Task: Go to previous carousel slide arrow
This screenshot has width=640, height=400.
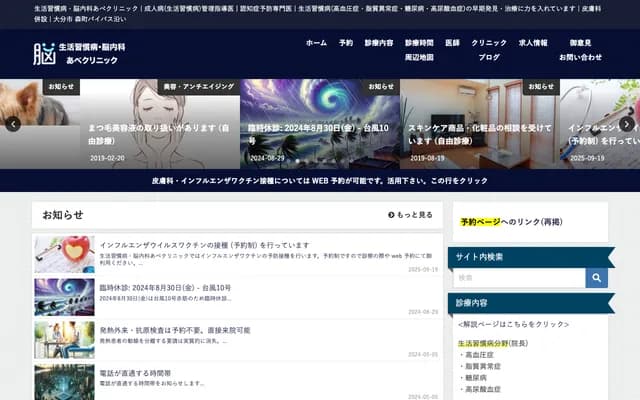Action: (13, 124)
